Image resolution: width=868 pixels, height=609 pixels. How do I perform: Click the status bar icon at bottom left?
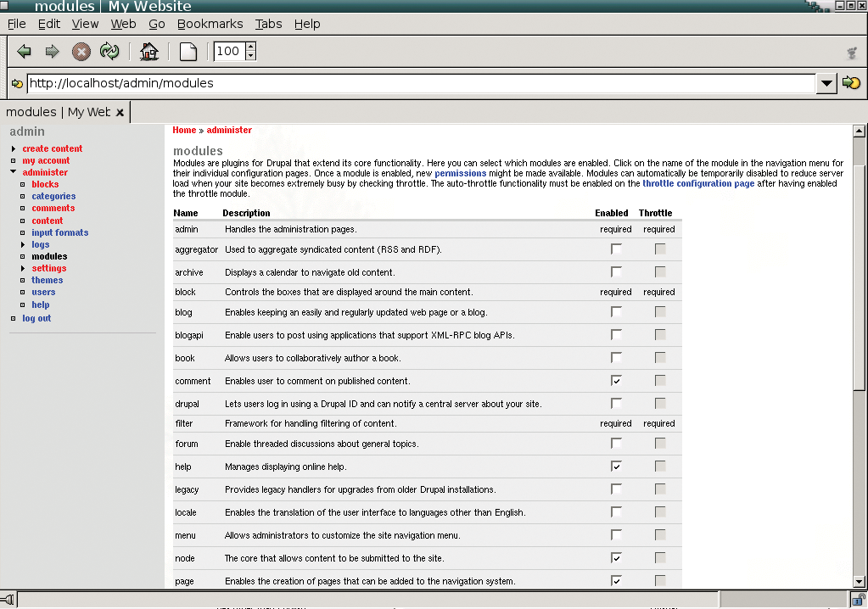pyautogui.click(x=8, y=599)
